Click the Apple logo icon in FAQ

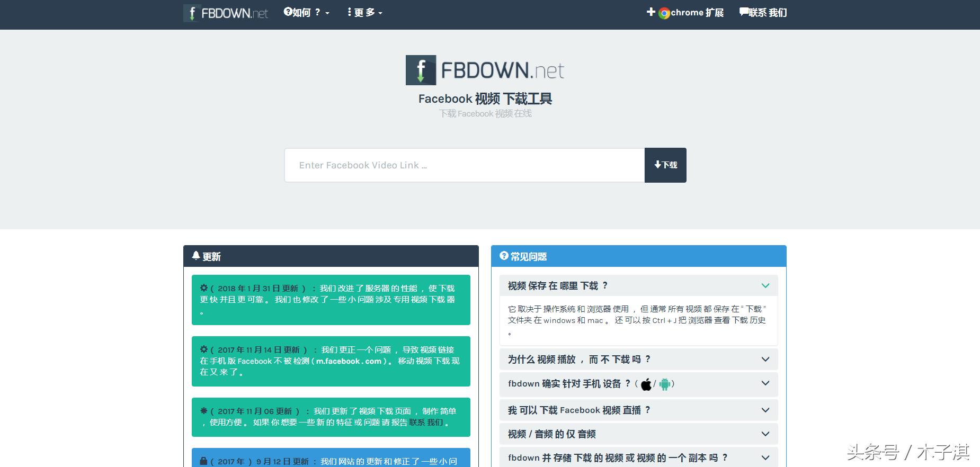tap(646, 384)
